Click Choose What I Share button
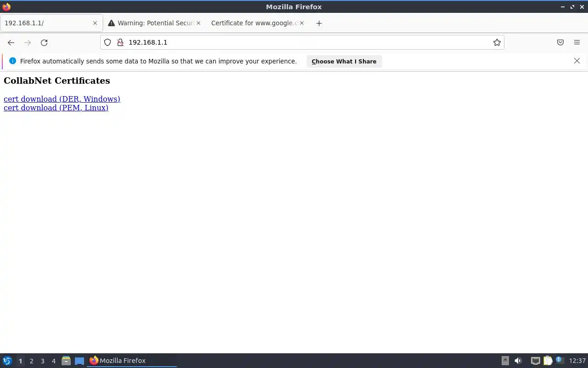Viewport: 588px width, 368px height. pyautogui.click(x=344, y=61)
